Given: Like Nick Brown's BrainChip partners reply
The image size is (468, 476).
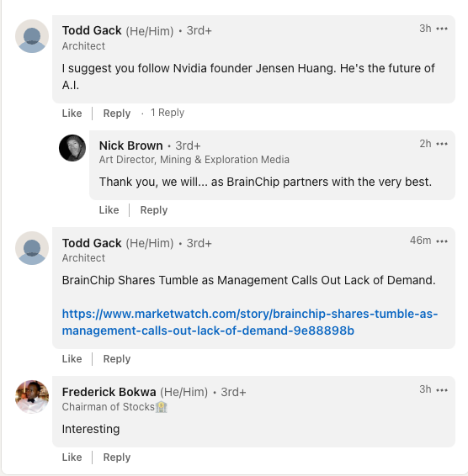Looking at the screenshot, I should 109,210.
